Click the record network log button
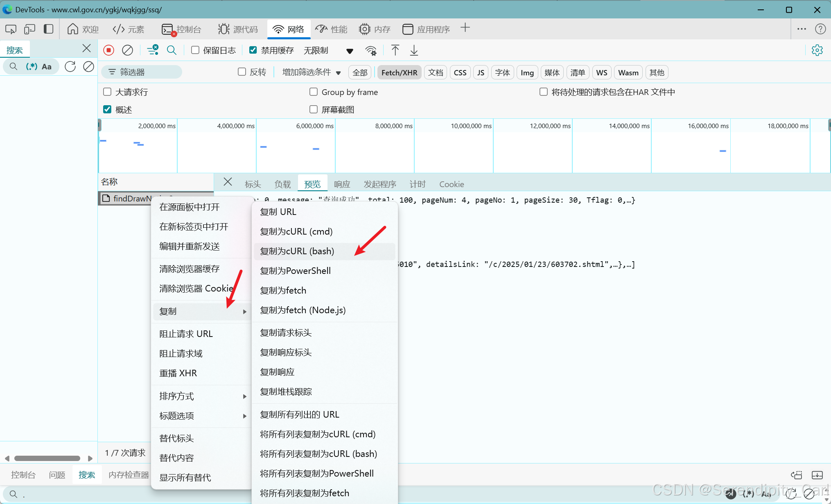The image size is (831, 504). (108, 50)
